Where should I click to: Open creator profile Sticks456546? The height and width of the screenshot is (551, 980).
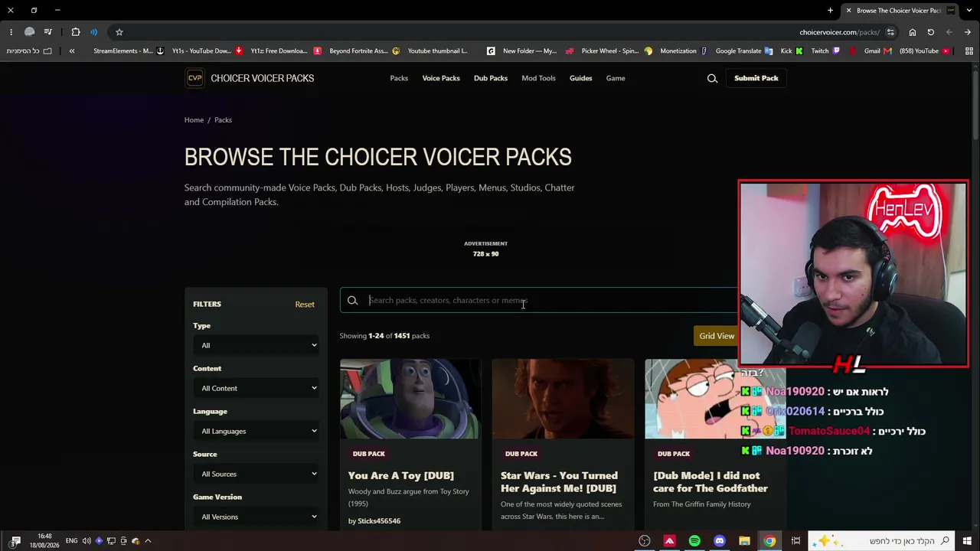pos(379,521)
